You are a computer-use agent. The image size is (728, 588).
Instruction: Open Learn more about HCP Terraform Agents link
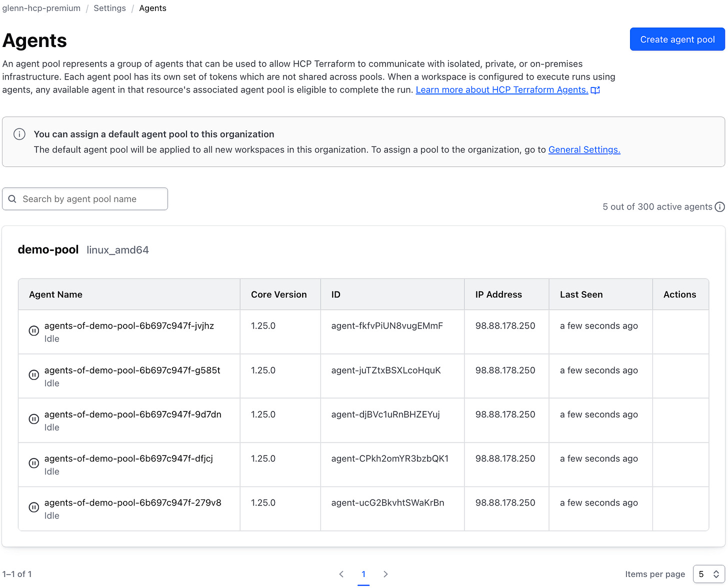(502, 90)
